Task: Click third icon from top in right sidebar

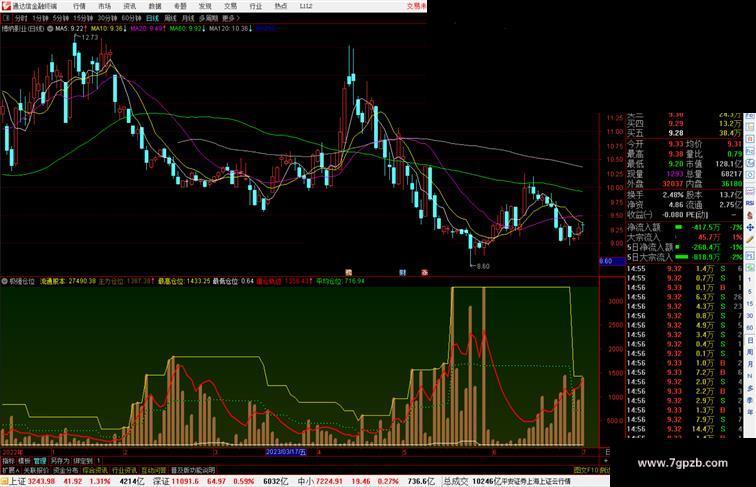Action: pos(750,138)
